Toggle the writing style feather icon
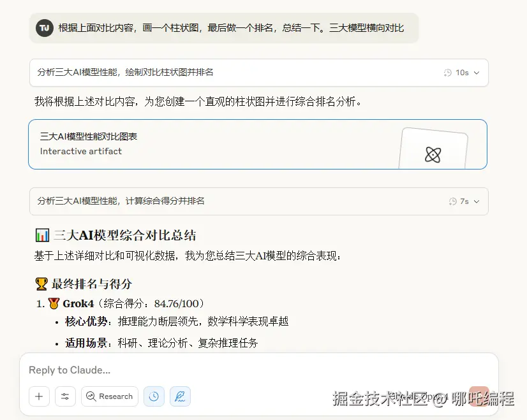This screenshot has width=527, height=420. tap(180, 396)
